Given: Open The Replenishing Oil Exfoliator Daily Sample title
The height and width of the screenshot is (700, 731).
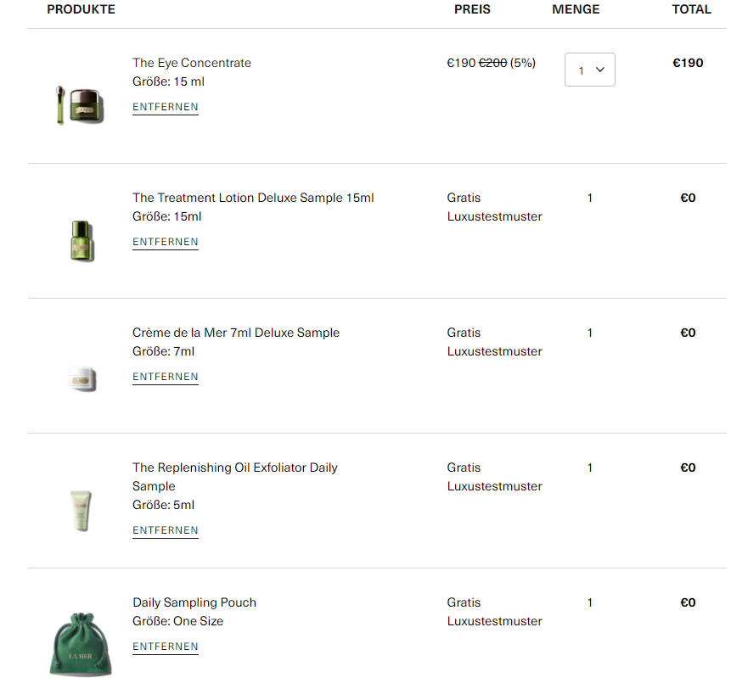Looking at the screenshot, I should [x=235, y=477].
